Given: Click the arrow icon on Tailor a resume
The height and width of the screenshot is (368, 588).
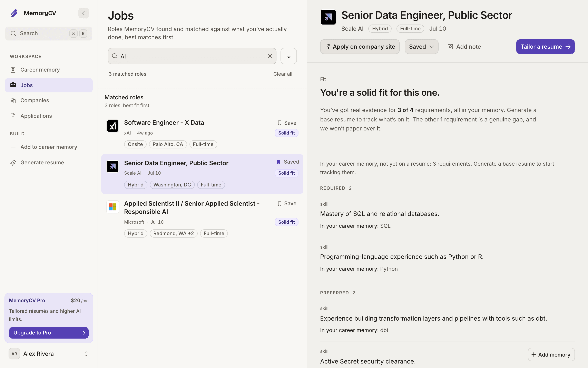Looking at the screenshot, I should pos(568,46).
